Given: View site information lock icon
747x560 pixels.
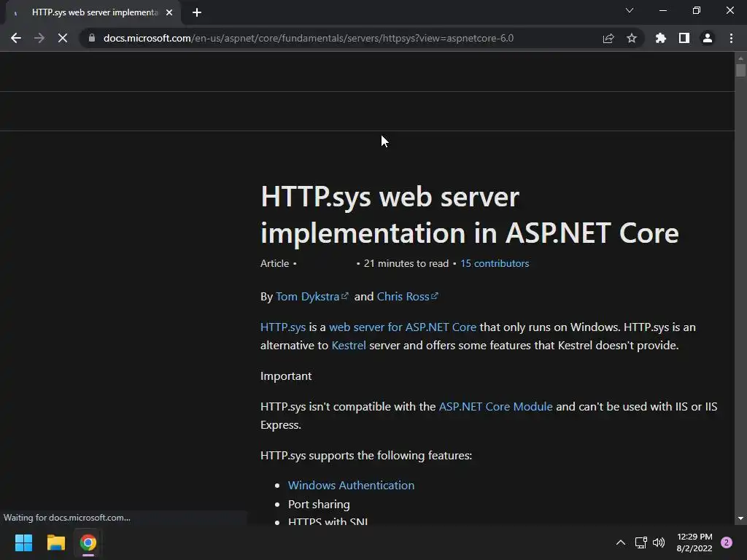Looking at the screenshot, I should click(92, 38).
